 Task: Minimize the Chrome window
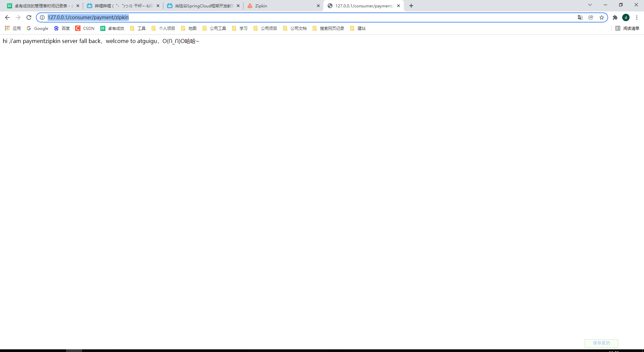point(605,5)
